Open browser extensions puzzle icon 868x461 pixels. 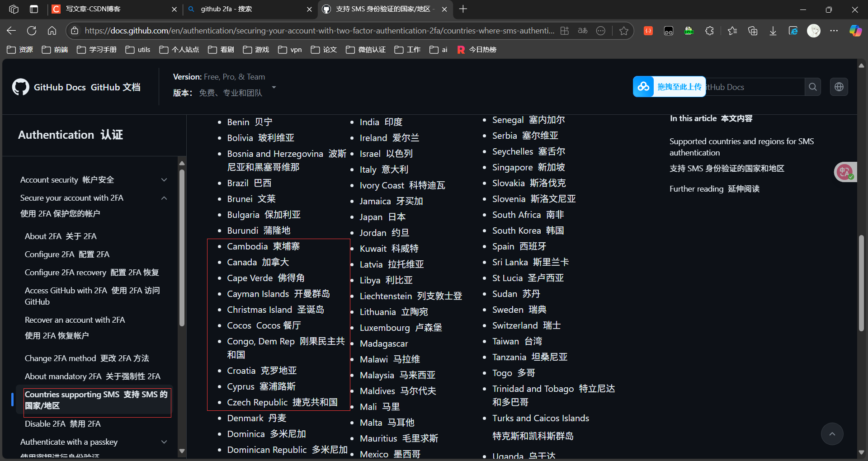pos(710,31)
